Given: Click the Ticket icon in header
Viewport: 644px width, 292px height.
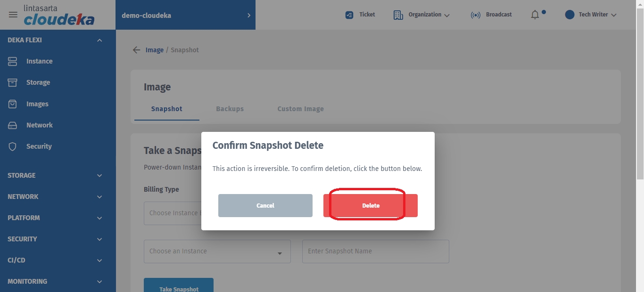Looking at the screenshot, I should pos(349,15).
